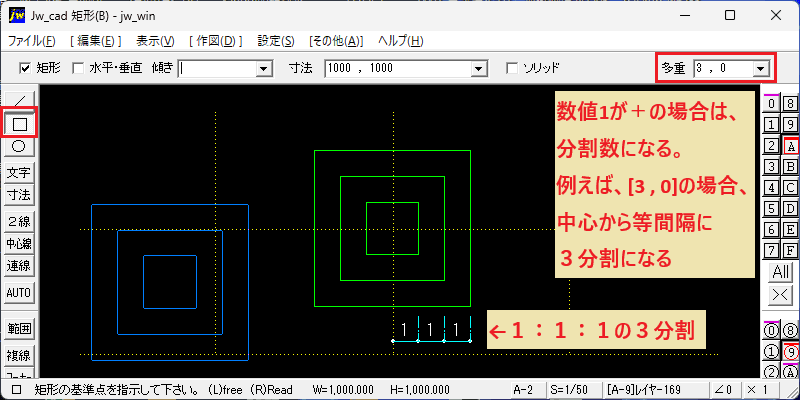Activate the 寸法 dimension tool
This screenshot has width=800, height=400.
(x=19, y=195)
